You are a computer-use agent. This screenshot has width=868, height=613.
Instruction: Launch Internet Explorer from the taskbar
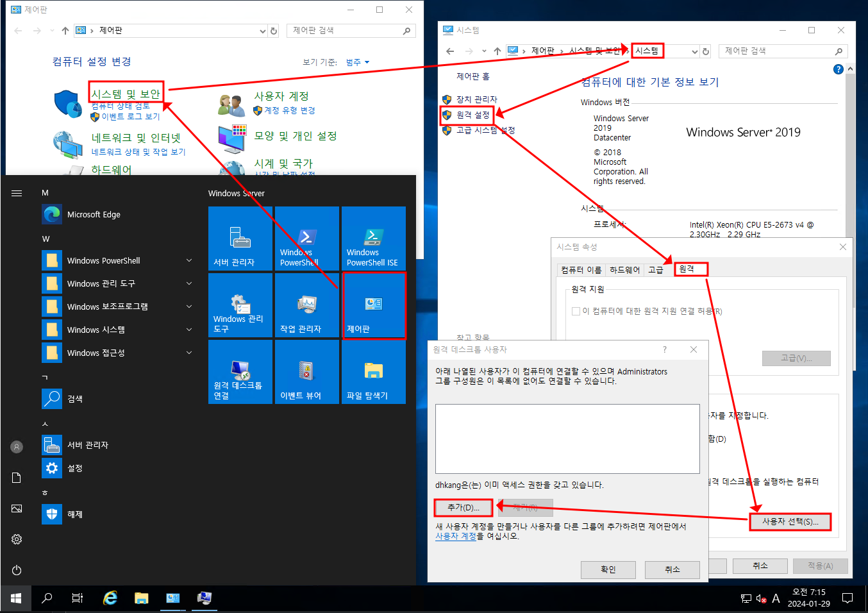click(x=110, y=598)
